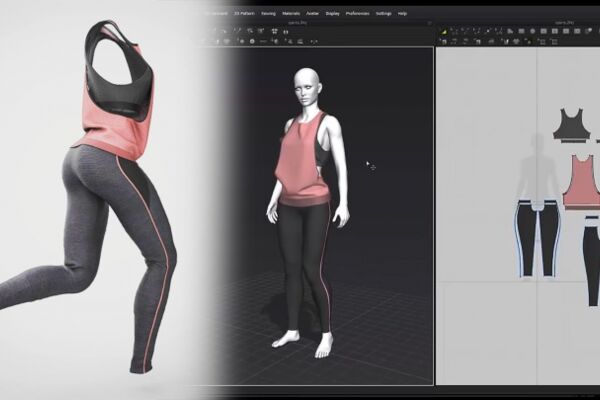Click the round dot icon in 3D toolbar
Screen dimensions: 600x400
[x=252, y=41]
